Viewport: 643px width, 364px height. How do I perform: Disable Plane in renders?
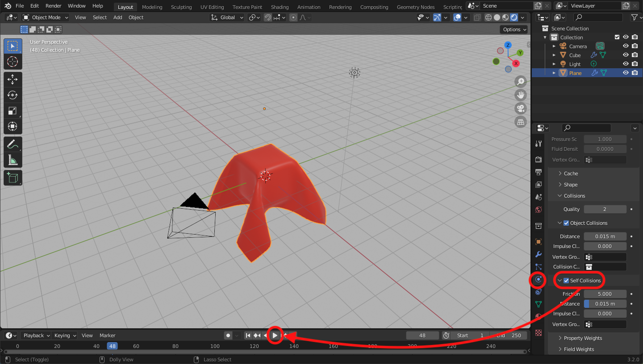[635, 73]
